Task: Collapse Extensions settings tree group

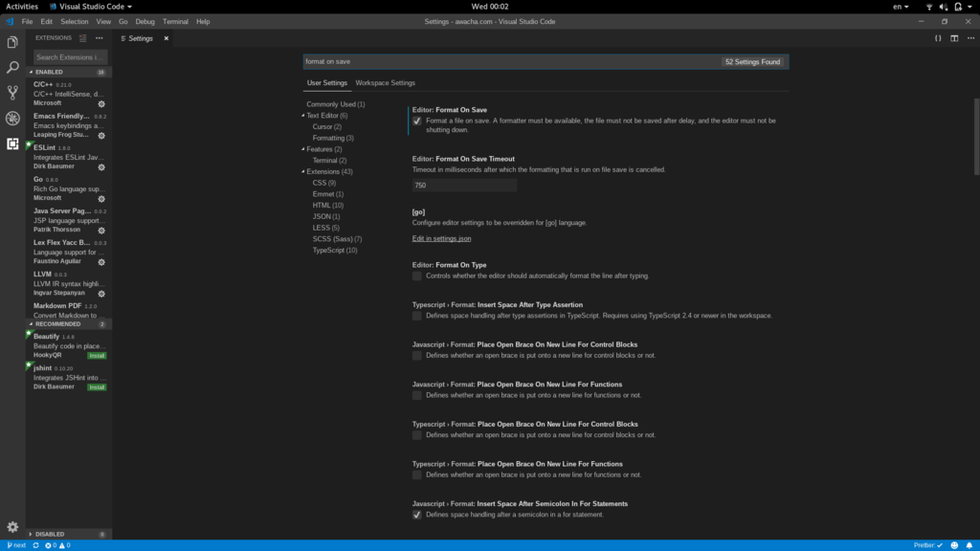Action: pos(303,172)
